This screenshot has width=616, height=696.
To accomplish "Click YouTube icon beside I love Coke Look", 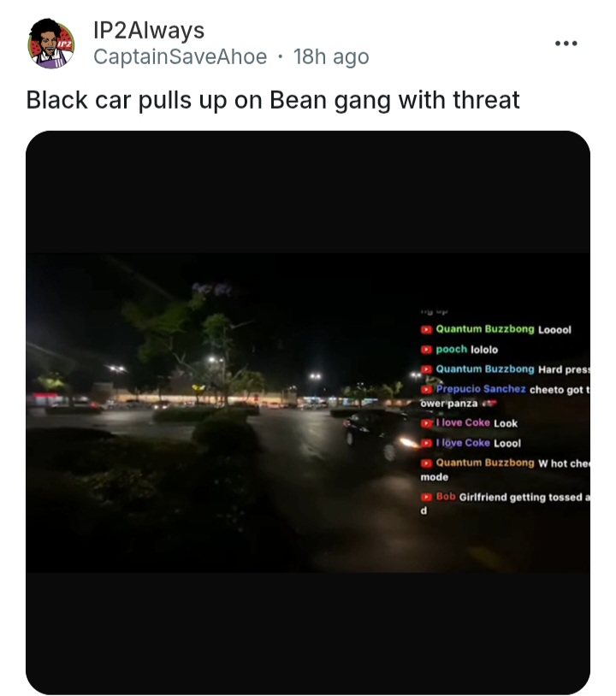I will (x=426, y=423).
